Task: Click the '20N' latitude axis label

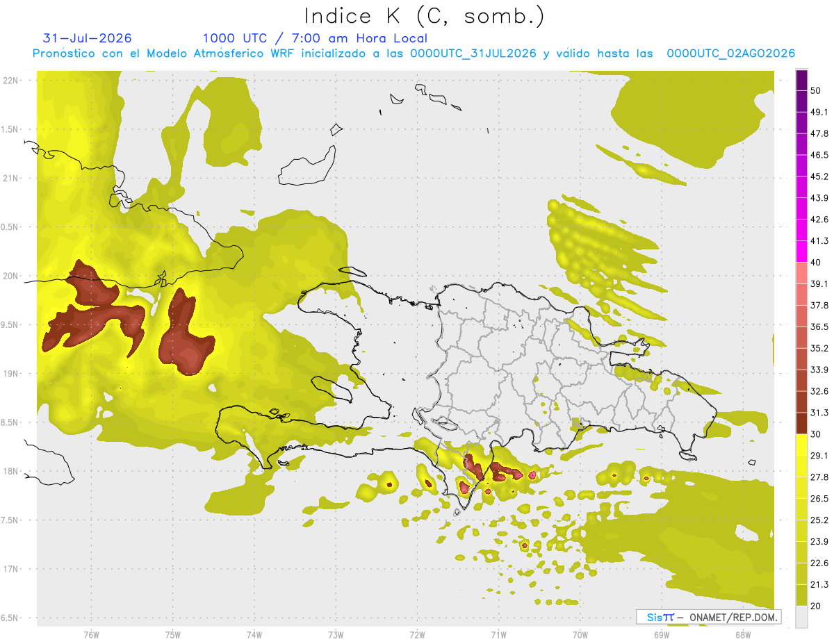Action: tap(11, 276)
